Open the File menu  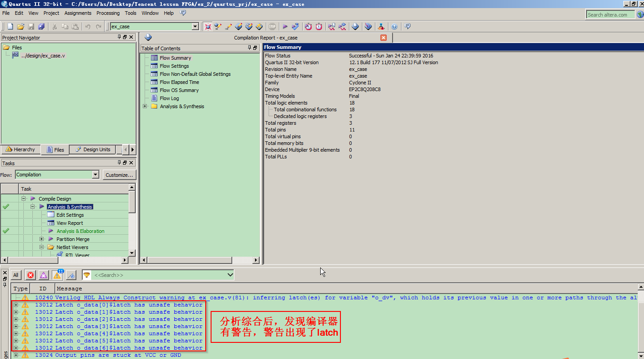6,13
